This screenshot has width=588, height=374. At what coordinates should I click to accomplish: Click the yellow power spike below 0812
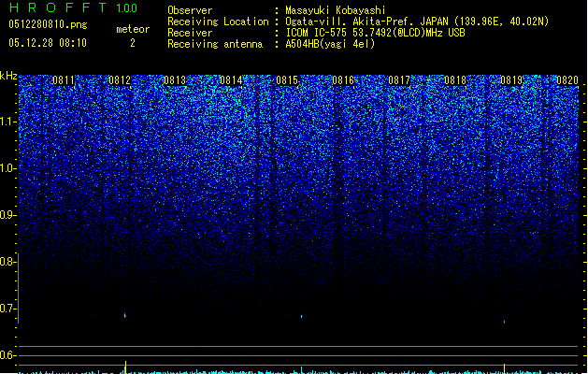[125, 367]
